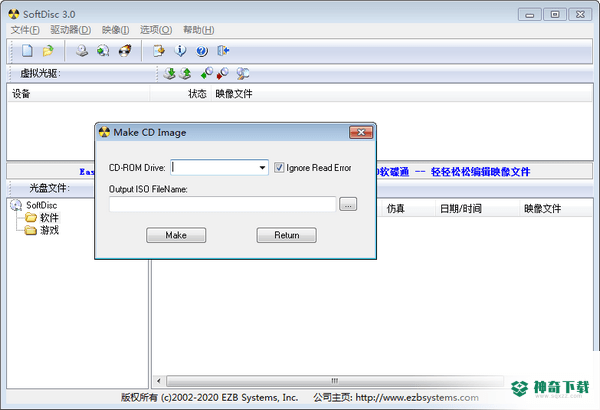The height and width of the screenshot is (410, 600).
Task: Click the http://www.ezbsystems.com homepage link
Action: click(x=417, y=398)
